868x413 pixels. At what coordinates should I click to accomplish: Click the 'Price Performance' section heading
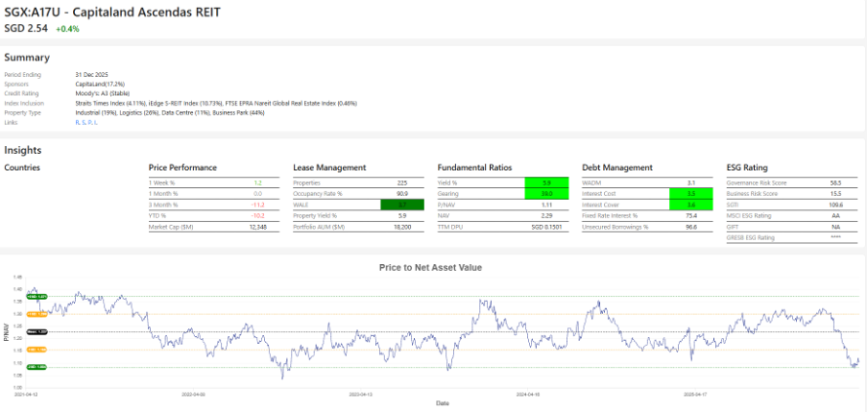pos(182,168)
